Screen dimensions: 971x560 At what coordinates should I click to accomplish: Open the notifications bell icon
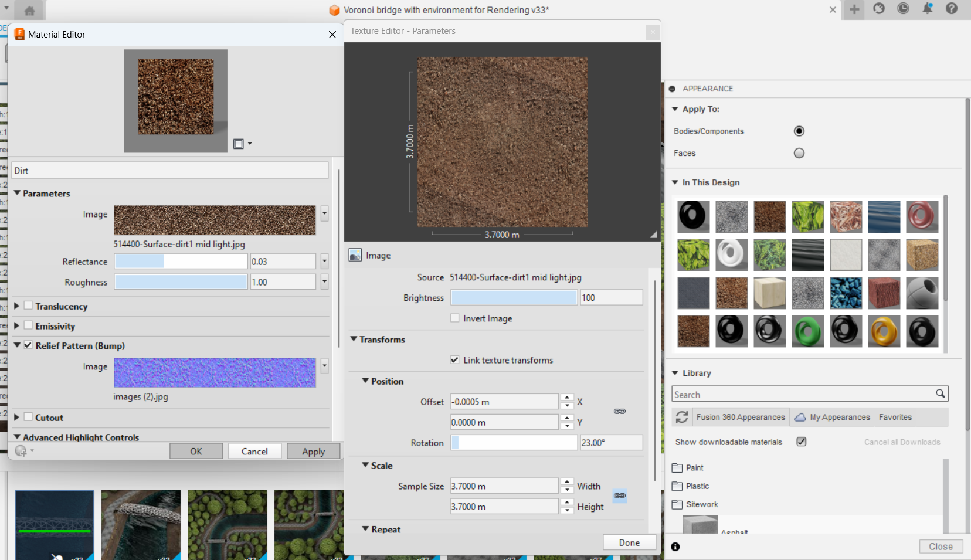point(928,9)
